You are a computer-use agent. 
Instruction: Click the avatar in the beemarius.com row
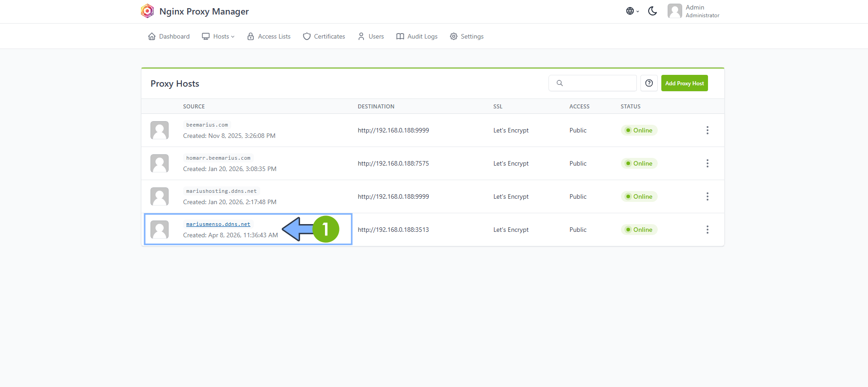160,130
